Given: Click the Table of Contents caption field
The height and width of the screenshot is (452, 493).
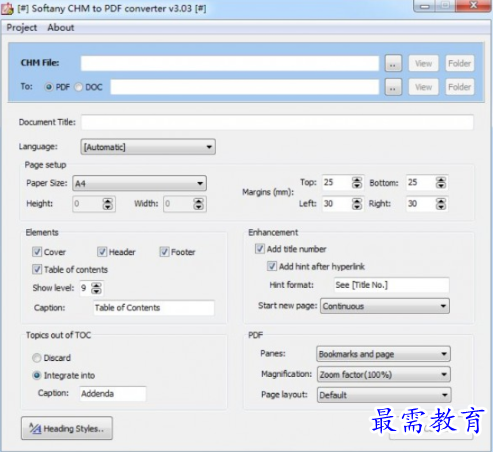Looking at the screenshot, I should click(x=154, y=308).
